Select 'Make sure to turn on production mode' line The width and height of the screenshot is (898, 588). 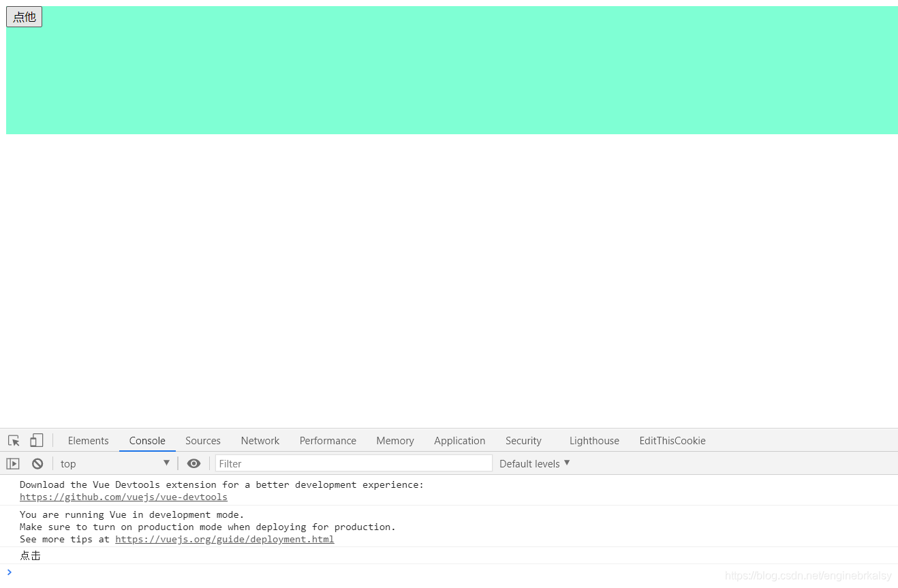(208, 527)
